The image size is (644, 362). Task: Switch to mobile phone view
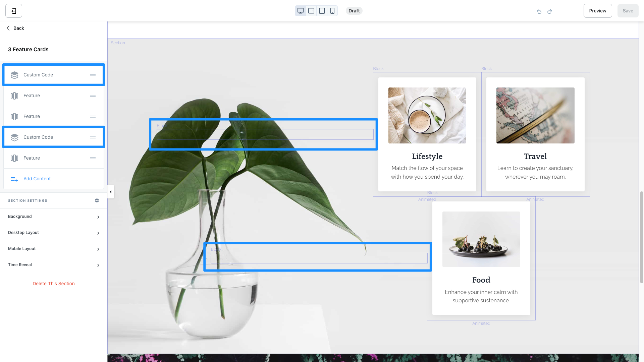pos(332,11)
